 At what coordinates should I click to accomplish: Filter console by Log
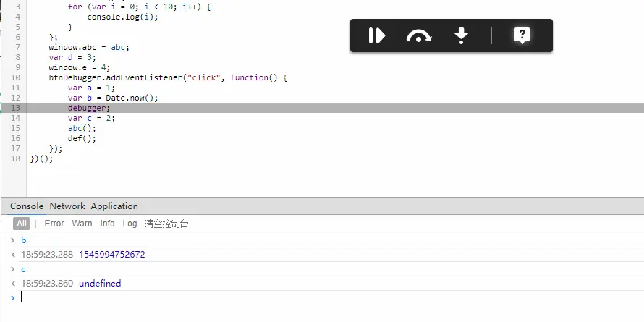click(x=130, y=224)
